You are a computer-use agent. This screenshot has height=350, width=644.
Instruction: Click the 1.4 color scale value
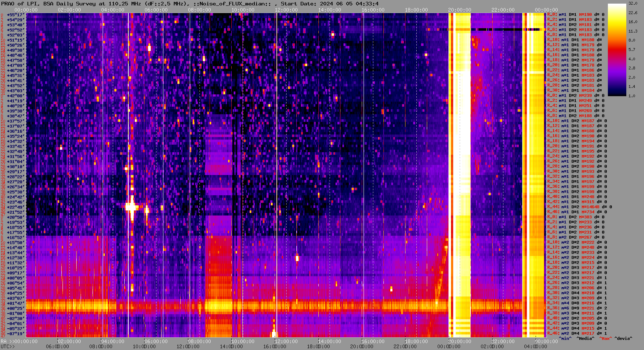click(632, 87)
